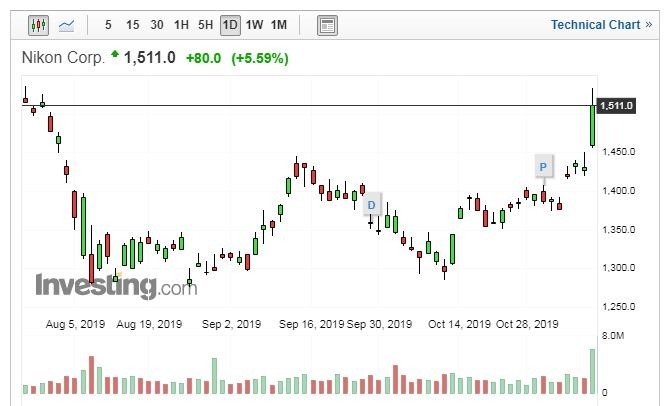Image resolution: width=668 pixels, height=406 pixels.
Task: Click the tallest green volume bar at right
Action: coord(592,371)
